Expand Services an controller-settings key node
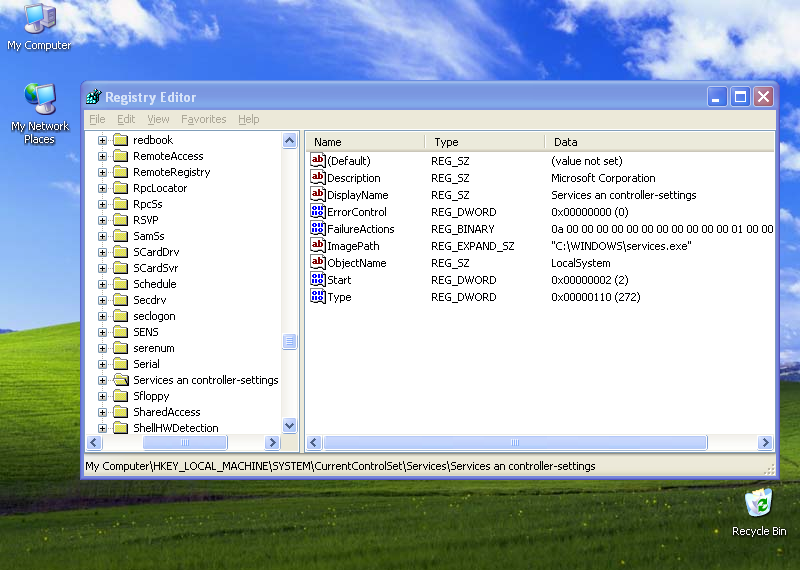 [103, 380]
